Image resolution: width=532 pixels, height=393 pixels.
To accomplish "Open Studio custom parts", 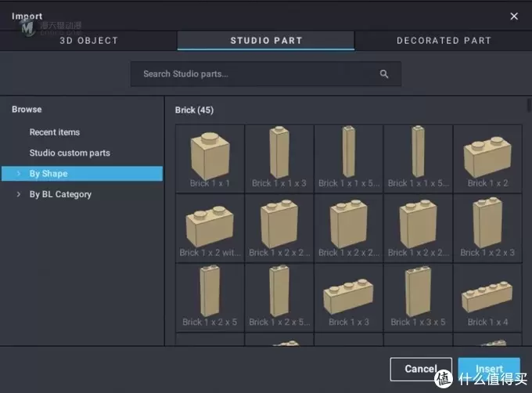I will point(70,153).
